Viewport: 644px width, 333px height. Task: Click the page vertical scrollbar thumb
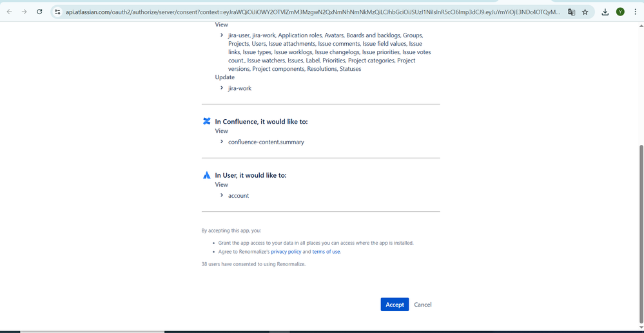point(641,234)
